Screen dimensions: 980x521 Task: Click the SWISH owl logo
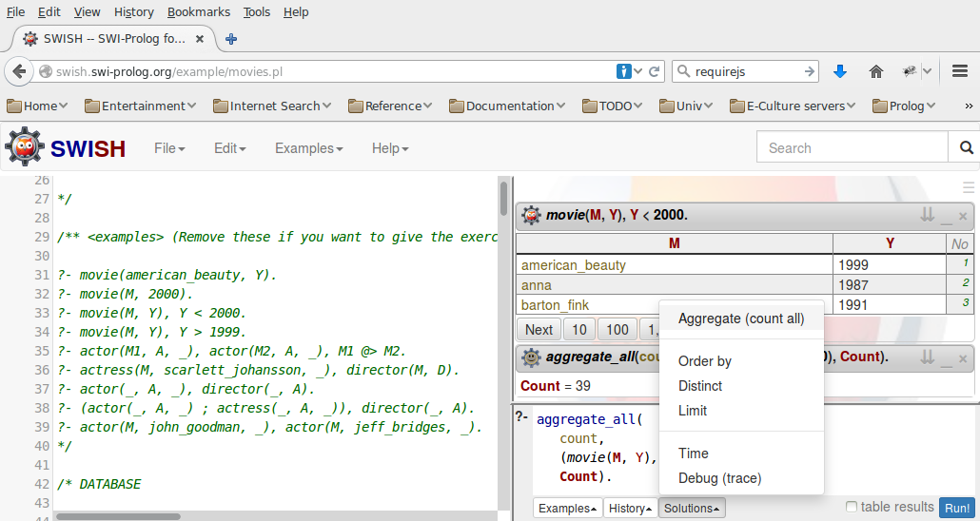(25, 148)
